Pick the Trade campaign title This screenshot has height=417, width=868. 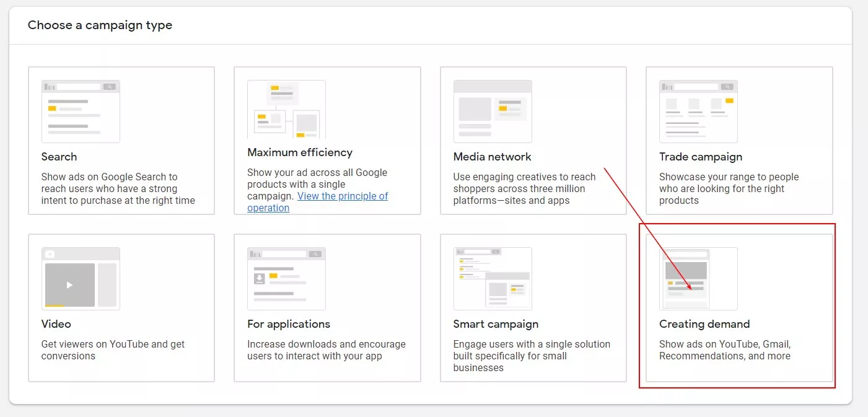tap(701, 157)
